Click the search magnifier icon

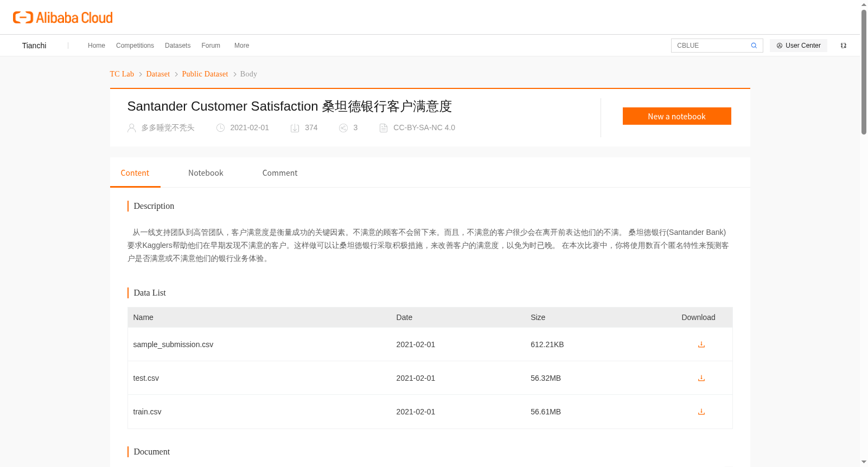(754, 46)
